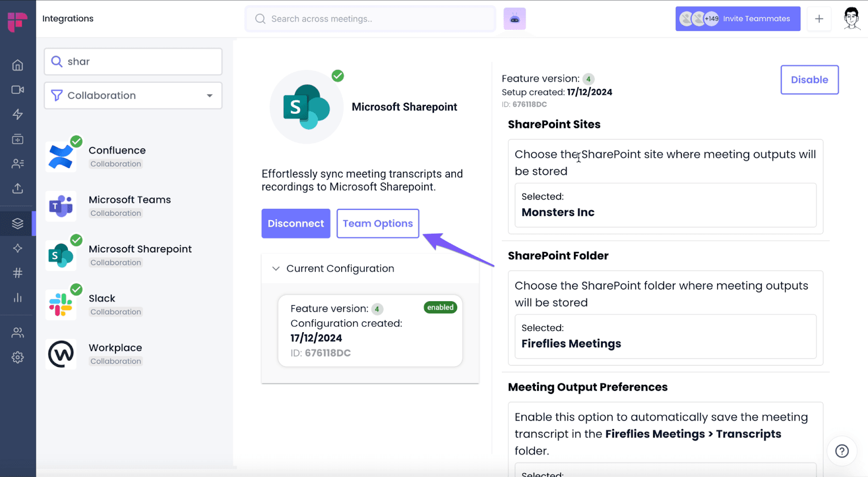This screenshot has width=868, height=477.
Task: Click the Disconnect button
Action: (x=296, y=223)
